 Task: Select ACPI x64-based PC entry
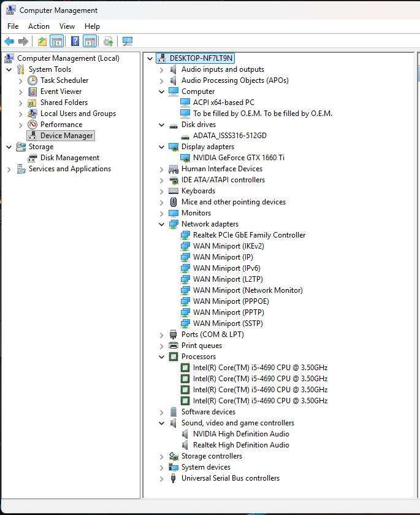(x=223, y=103)
